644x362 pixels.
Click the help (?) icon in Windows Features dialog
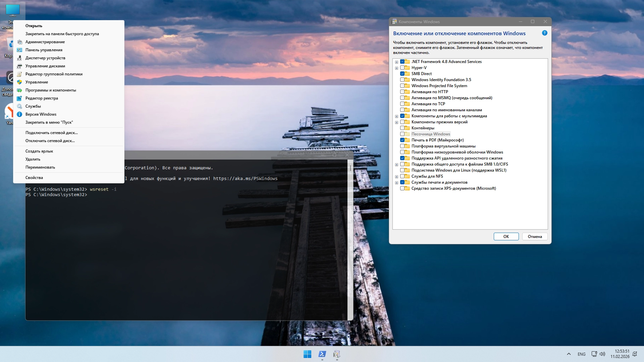pos(545,33)
